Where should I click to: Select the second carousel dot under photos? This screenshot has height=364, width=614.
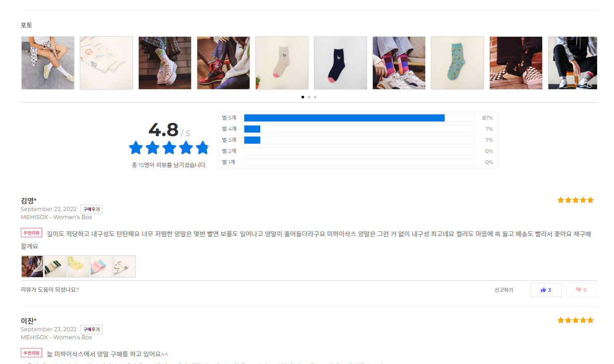pos(309,97)
